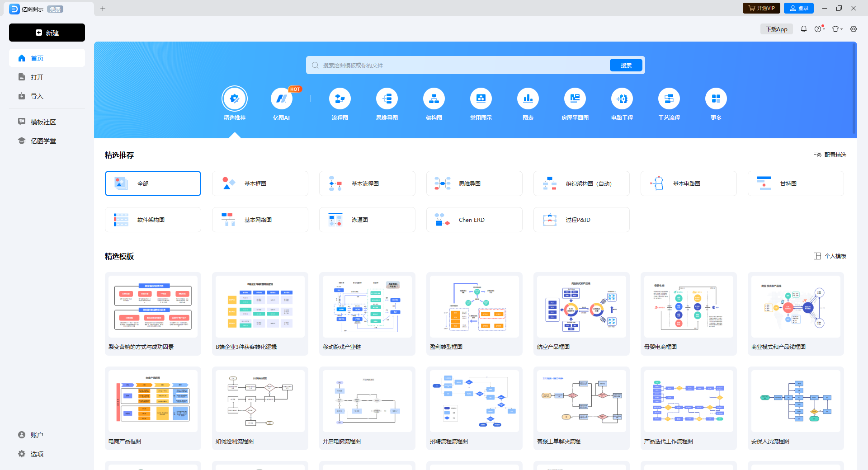Choose the 电路工程 circuit engineering icon
The image size is (868, 470).
point(622,99)
